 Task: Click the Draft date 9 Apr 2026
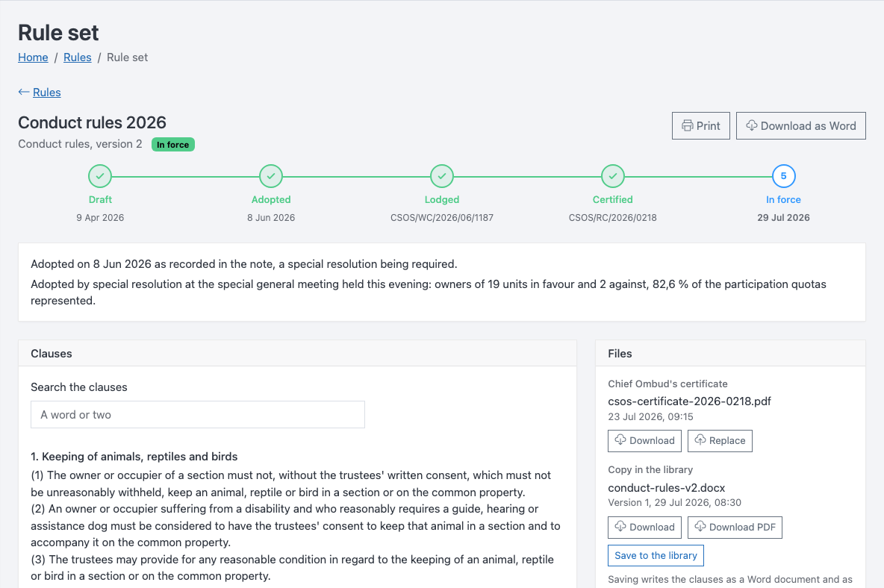(x=100, y=218)
